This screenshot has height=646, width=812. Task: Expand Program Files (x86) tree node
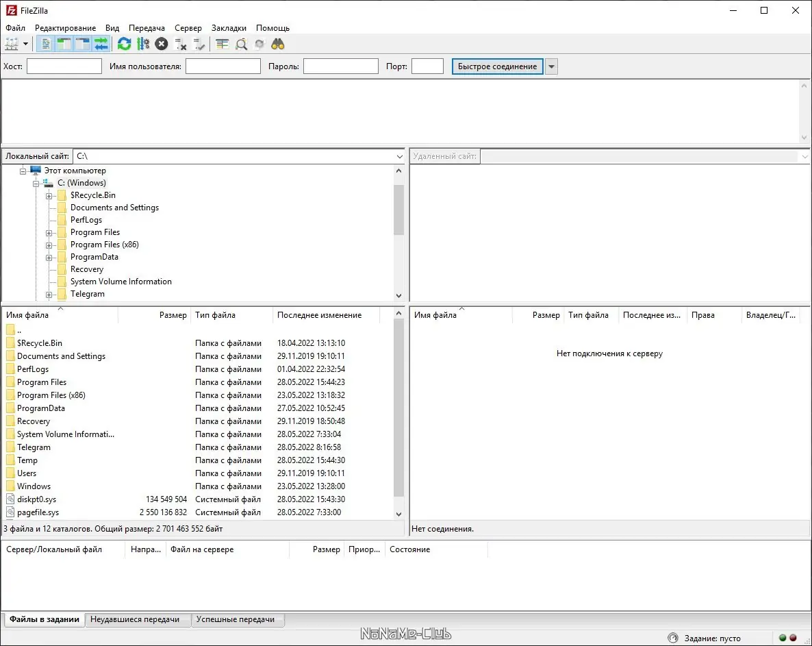49,245
